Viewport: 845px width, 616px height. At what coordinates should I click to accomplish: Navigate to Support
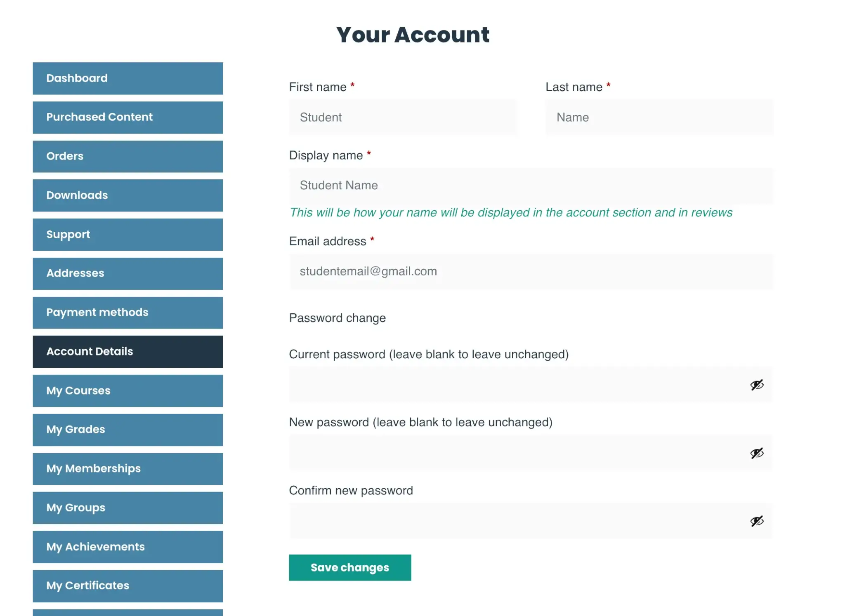click(x=127, y=234)
